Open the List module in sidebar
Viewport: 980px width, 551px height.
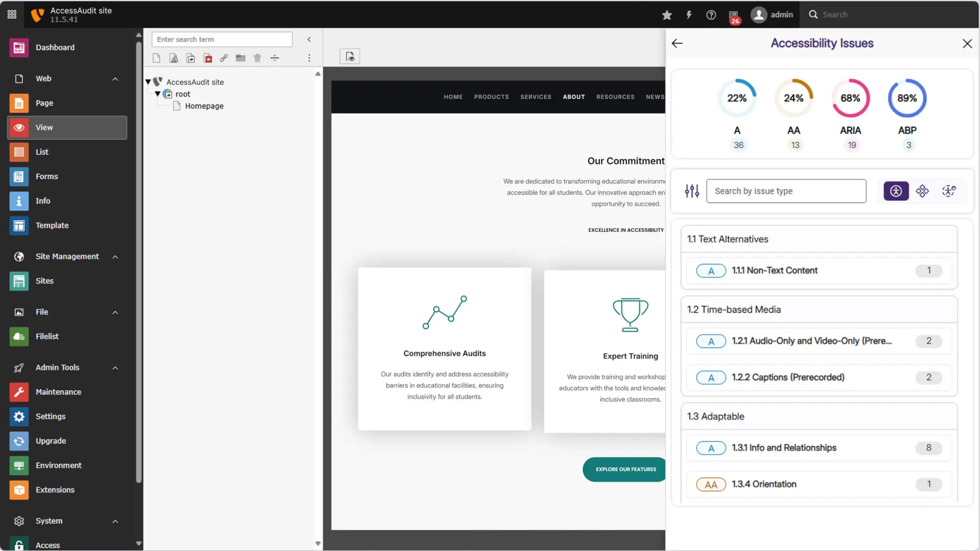tap(42, 152)
